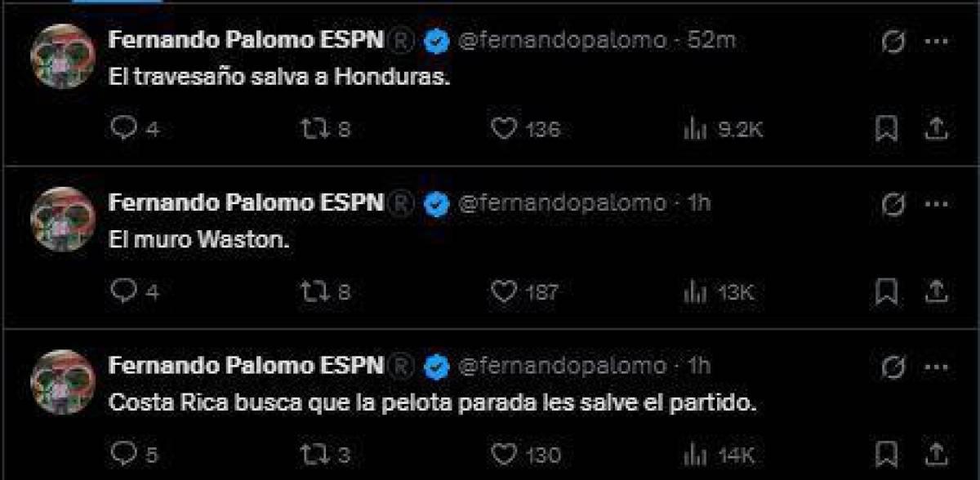980x480 pixels.
Task: Like the tweet 'El travesaño salva a Honduras'
Action: 506,128
